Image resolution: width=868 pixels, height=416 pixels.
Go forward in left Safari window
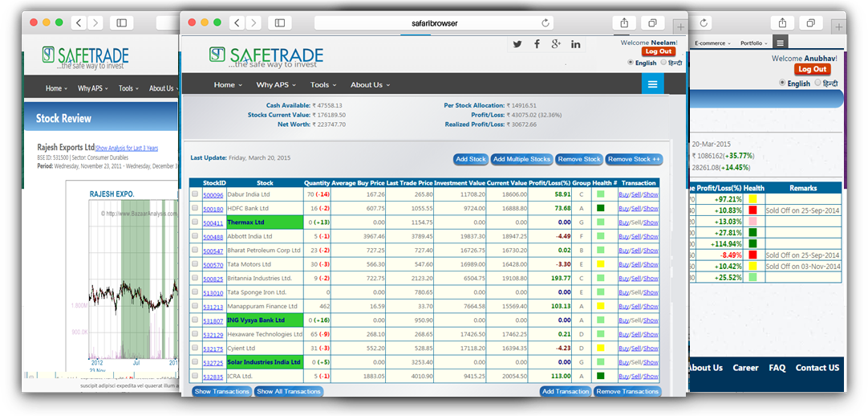pos(95,22)
